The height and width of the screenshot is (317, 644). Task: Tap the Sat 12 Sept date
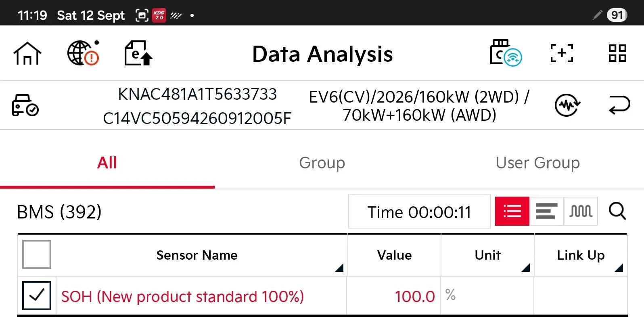(91, 15)
